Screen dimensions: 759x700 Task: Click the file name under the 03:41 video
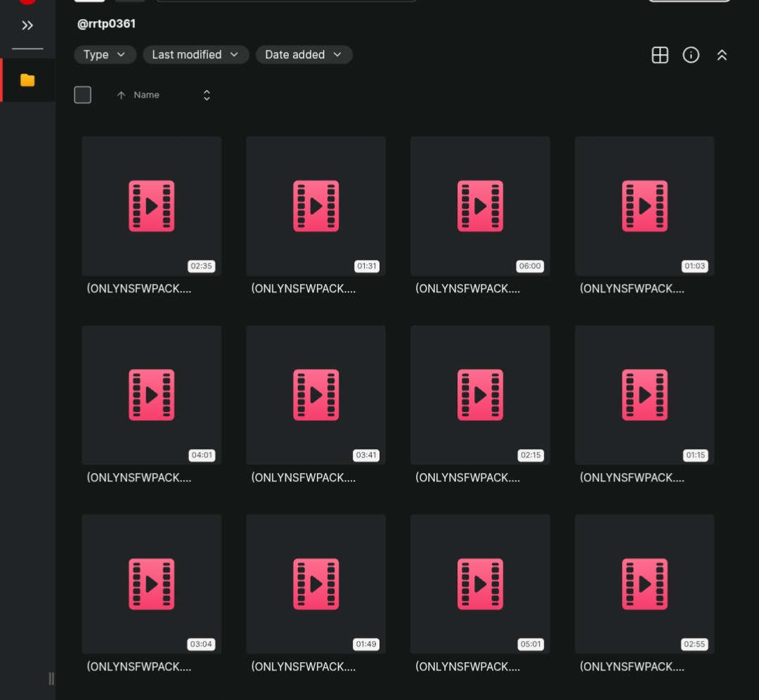304,478
